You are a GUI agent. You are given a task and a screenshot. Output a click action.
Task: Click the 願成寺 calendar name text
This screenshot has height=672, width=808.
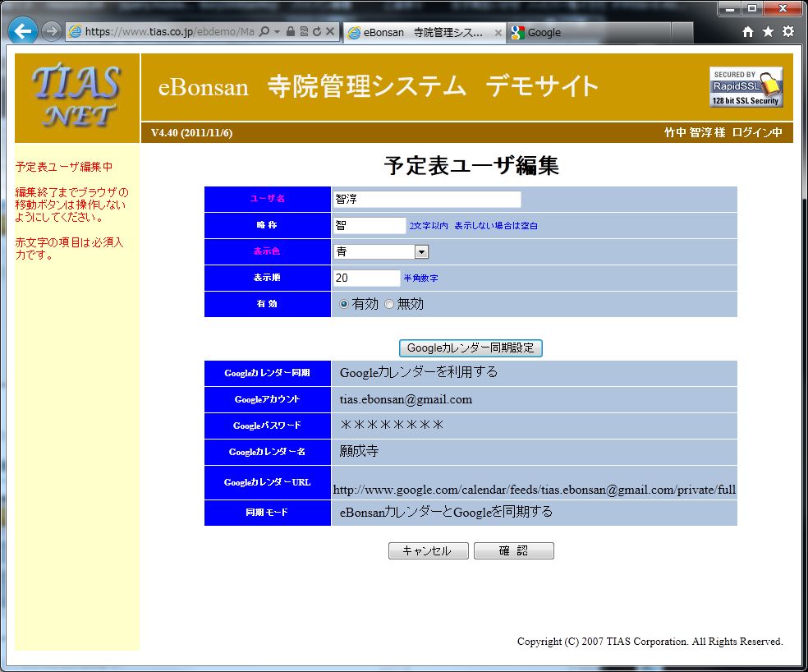[x=359, y=451]
